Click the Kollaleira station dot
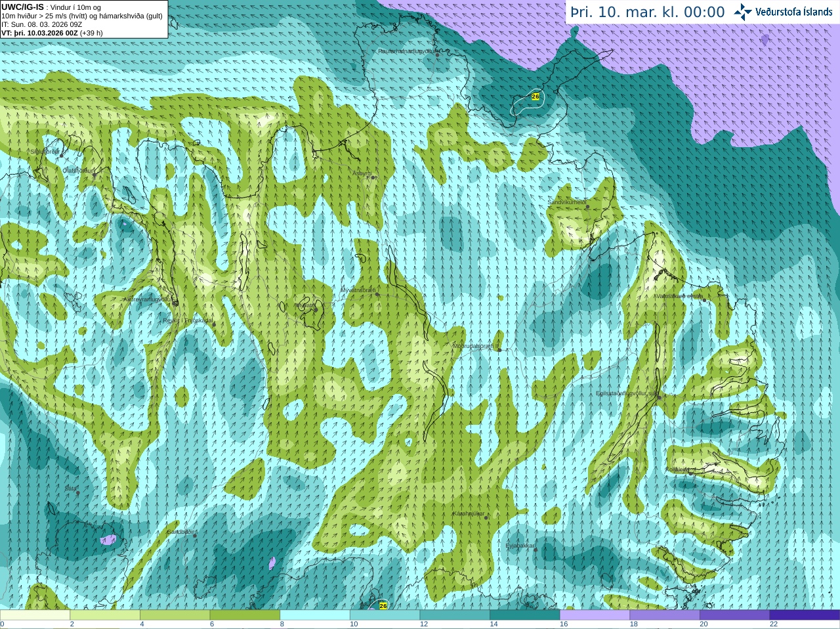 (690, 473)
